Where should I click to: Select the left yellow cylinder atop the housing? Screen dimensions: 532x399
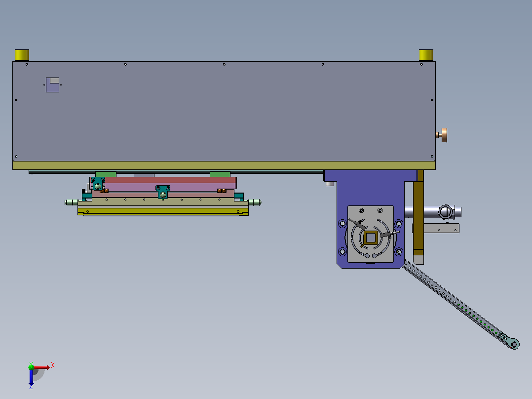click(22, 55)
